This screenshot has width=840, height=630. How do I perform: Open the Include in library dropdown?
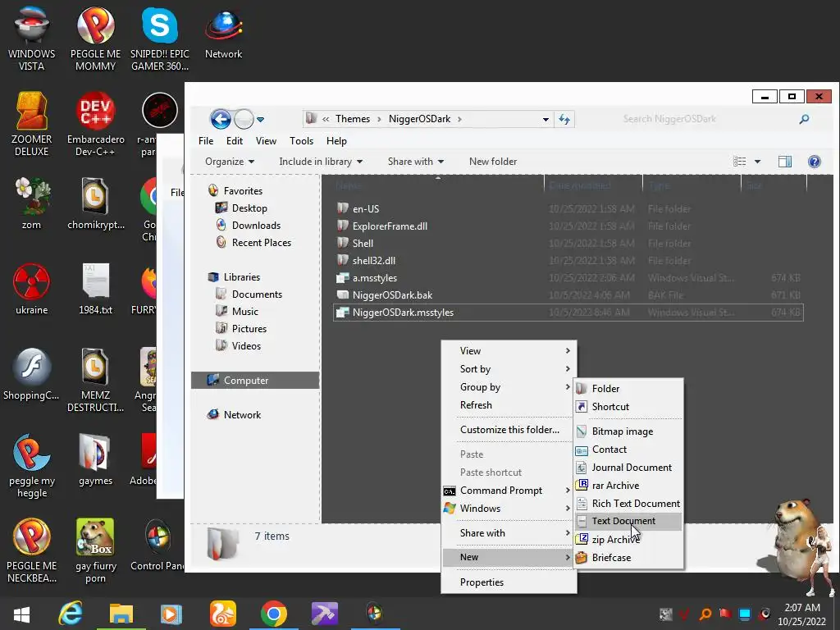pyautogui.click(x=321, y=162)
